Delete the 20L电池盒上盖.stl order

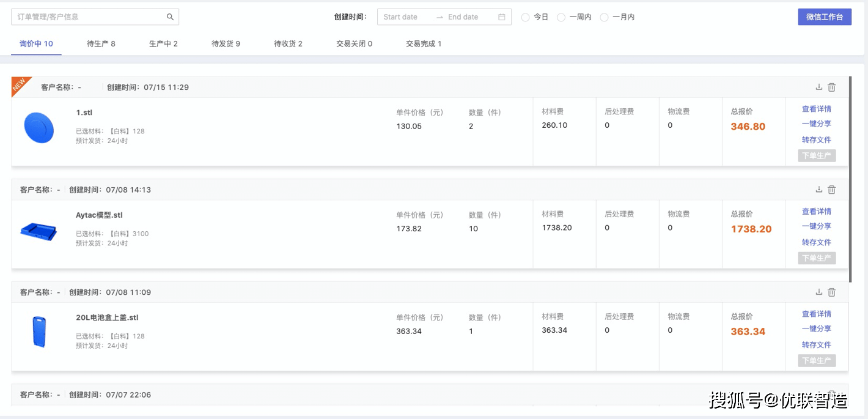click(x=832, y=292)
